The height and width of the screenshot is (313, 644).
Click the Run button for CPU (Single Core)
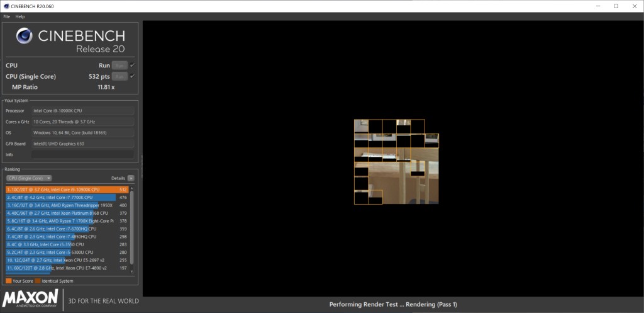(x=119, y=76)
